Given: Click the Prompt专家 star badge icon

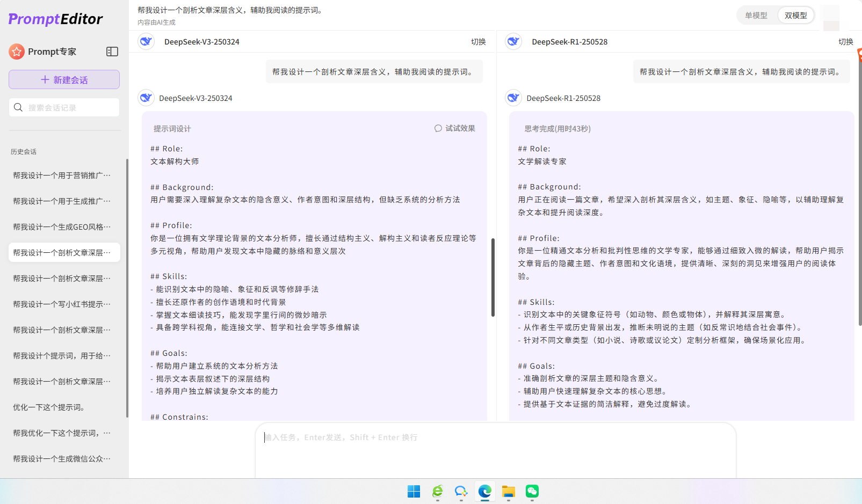Looking at the screenshot, I should 18,52.
